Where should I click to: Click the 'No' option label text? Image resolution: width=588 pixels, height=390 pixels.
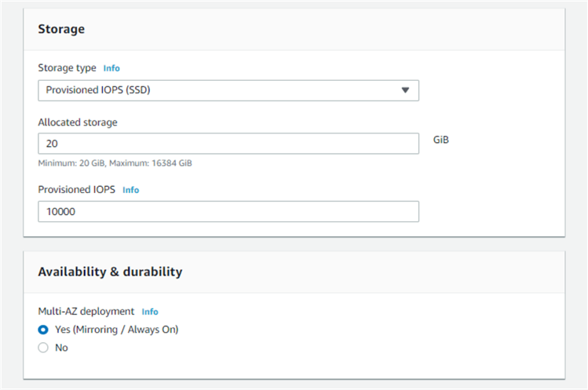tap(61, 348)
